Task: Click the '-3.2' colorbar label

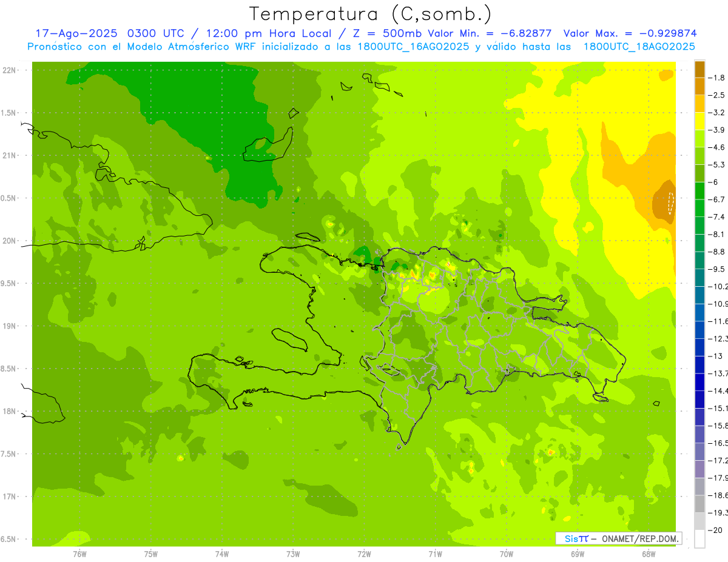Action: tap(716, 113)
